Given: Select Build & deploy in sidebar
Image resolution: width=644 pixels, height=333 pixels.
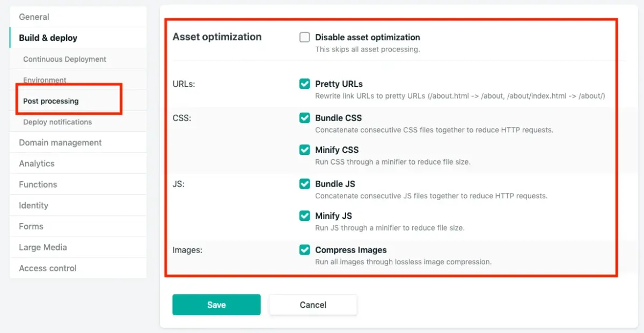Looking at the screenshot, I should 48,38.
